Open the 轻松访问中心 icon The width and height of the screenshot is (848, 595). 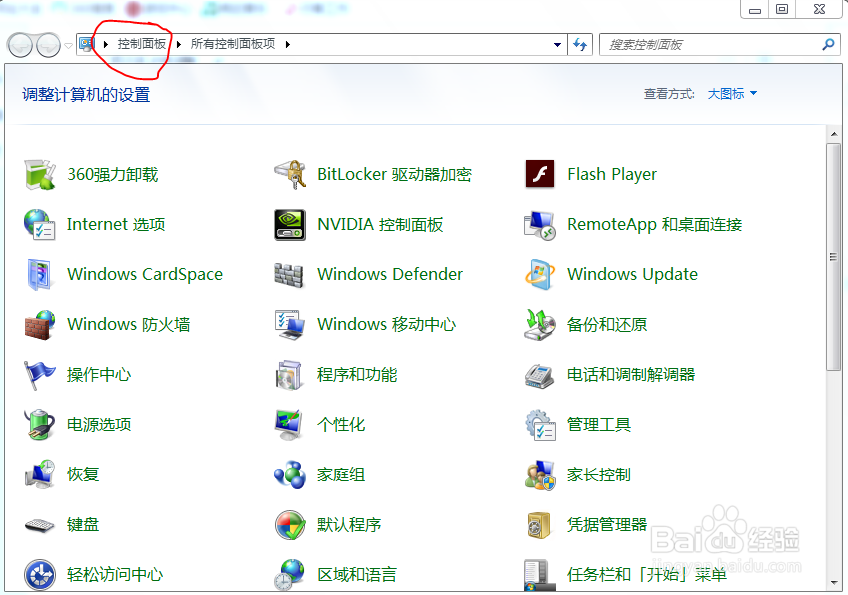(x=39, y=574)
